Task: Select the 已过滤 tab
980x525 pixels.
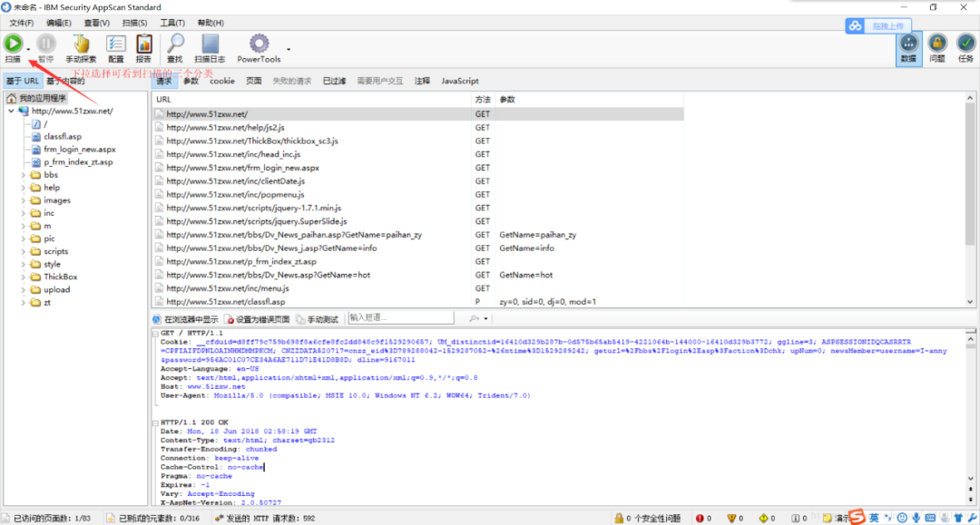Action: point(334,82)
